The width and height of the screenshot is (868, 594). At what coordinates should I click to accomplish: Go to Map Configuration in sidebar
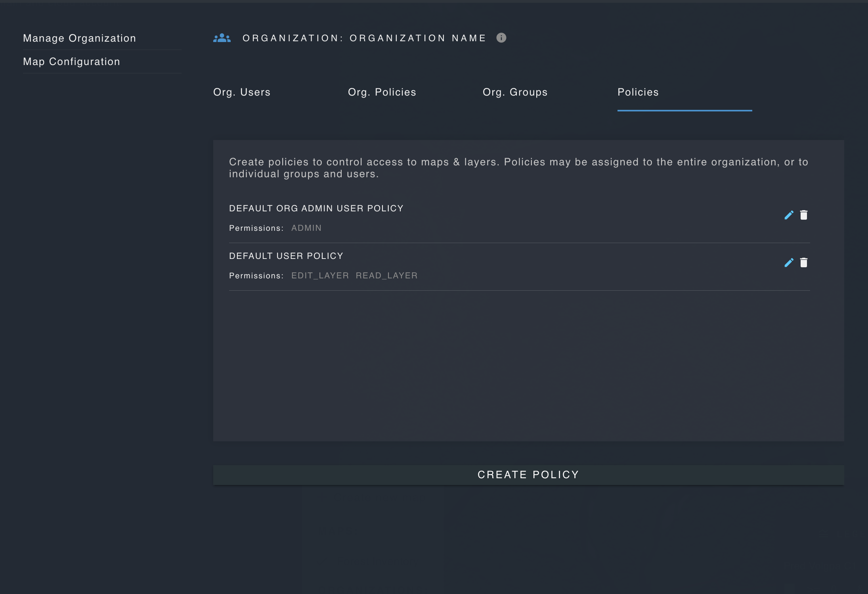pyautogui.click(x=72, y=61)
